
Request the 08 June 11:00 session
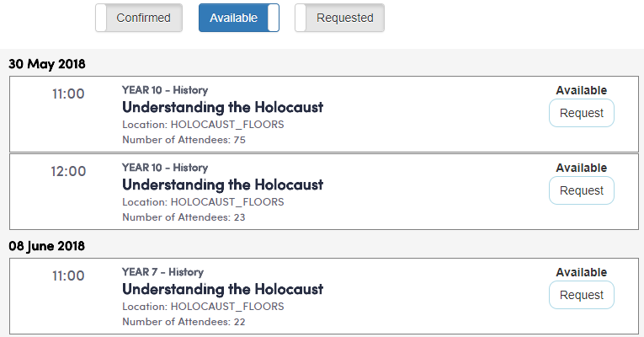(x=581, y=295)
